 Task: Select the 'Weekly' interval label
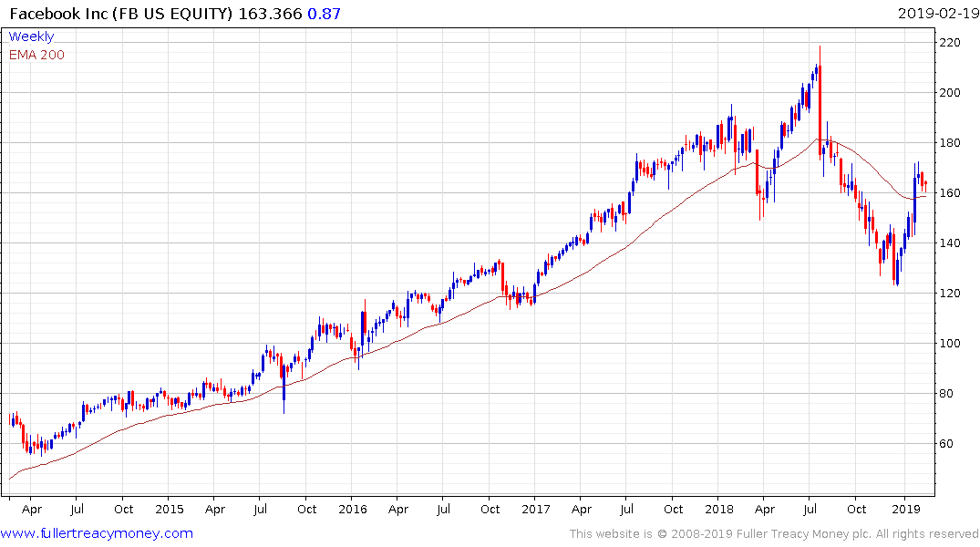click(x=31, y=36)
